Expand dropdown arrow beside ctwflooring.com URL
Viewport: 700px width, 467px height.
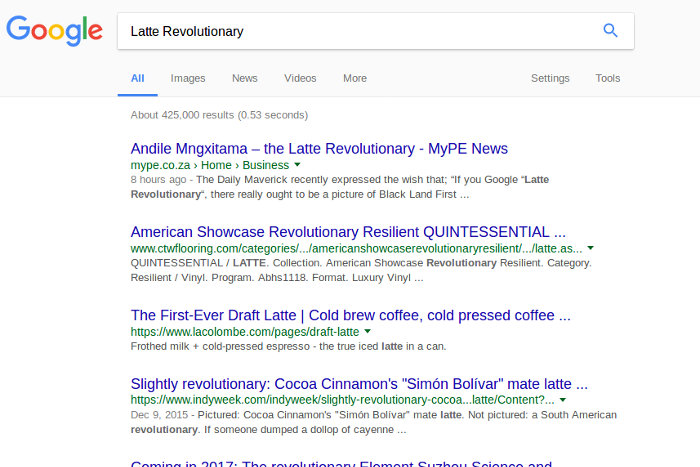coord(591,248)
